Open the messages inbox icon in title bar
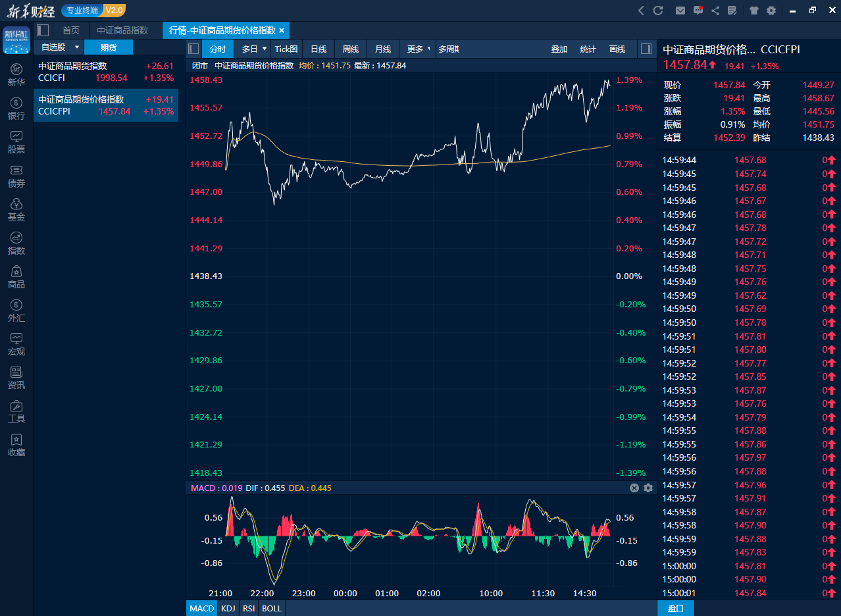This screenshot has width=841, height=616. tap(681, 11)
